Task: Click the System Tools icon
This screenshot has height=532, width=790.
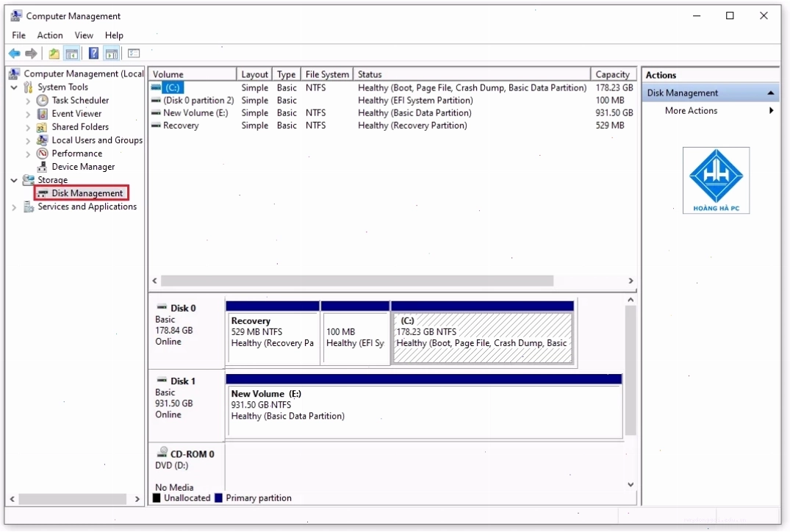Action: click(29, 87)
